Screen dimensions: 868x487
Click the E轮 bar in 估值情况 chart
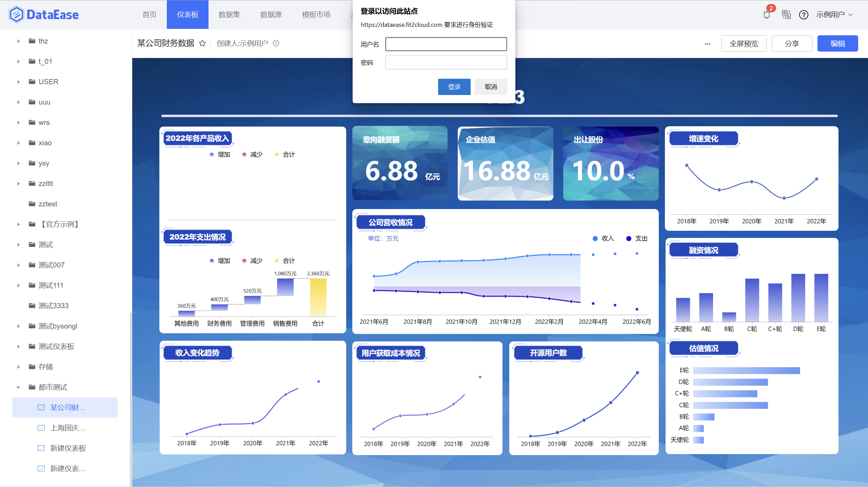click(746, 370)
